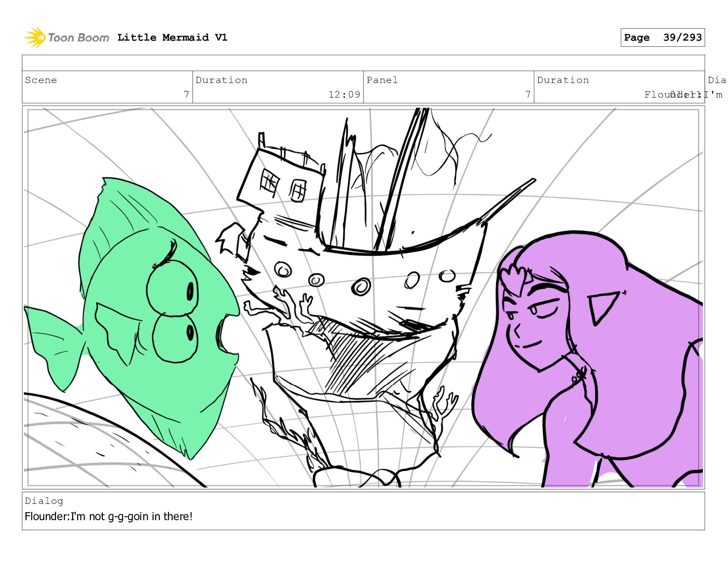Click the panel number 7 value
The height and width of the screenshot is (563, 728).
528,94
